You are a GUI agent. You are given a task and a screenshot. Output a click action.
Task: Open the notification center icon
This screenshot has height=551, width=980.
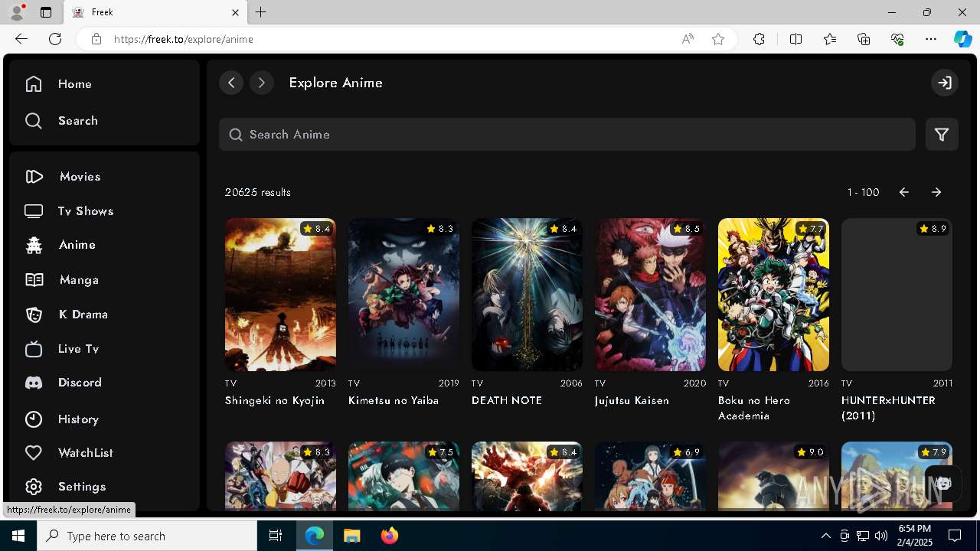pos(955,536)
